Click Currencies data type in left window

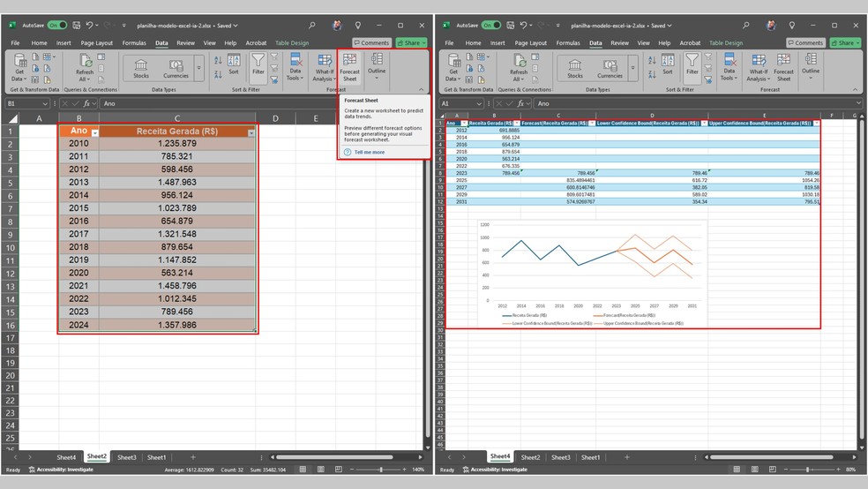(x=176, y=69)
